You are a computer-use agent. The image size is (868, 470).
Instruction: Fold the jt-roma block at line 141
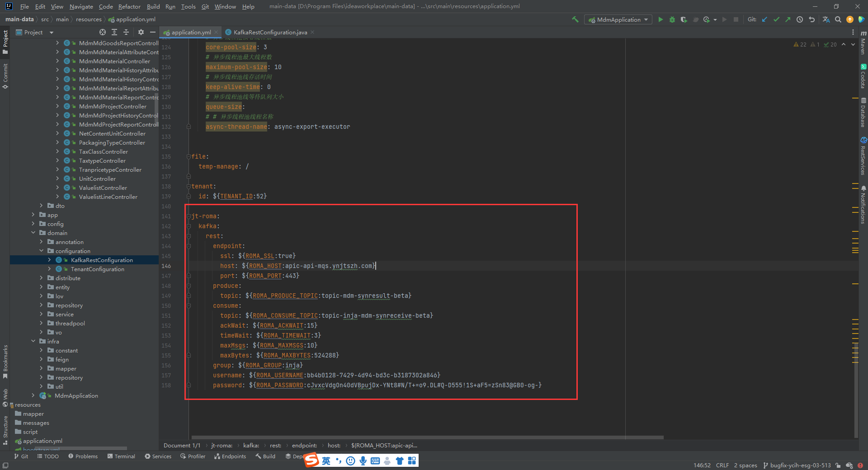[189, 216]
